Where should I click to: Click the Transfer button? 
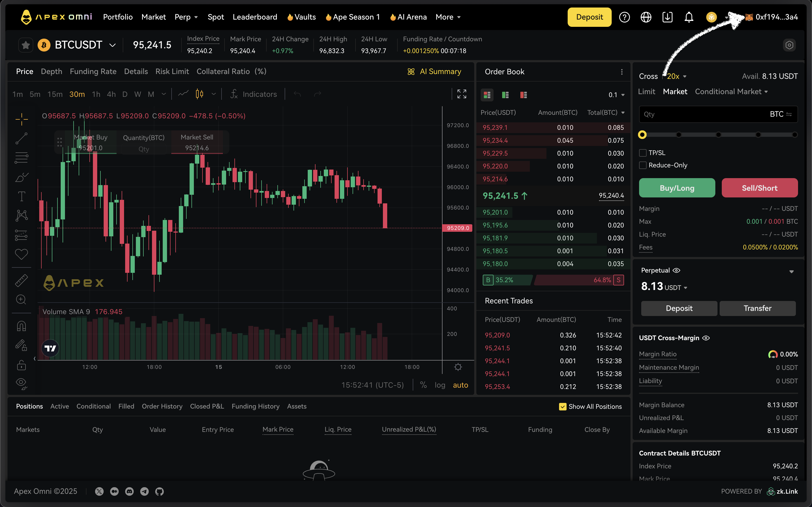[x=757, y=308]
